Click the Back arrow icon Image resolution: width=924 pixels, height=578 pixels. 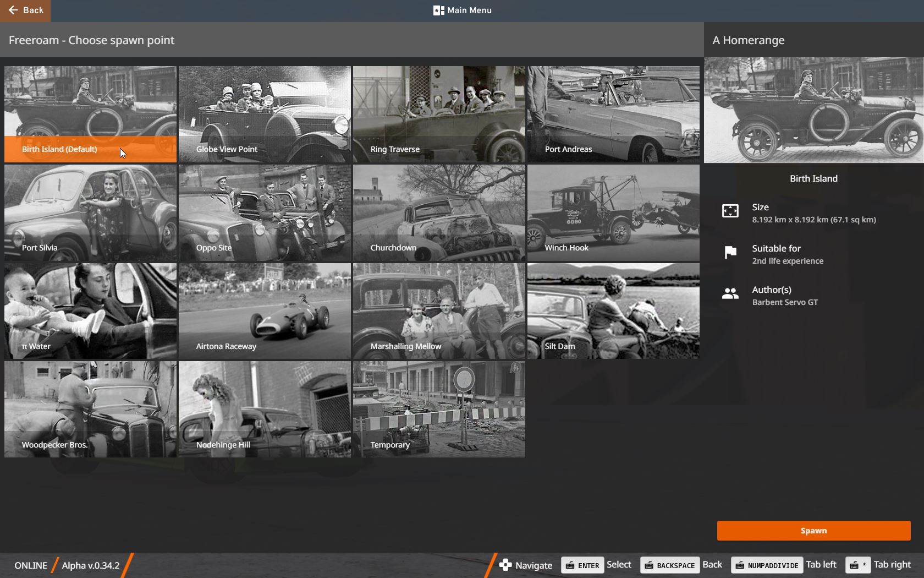tap(13, 10)
